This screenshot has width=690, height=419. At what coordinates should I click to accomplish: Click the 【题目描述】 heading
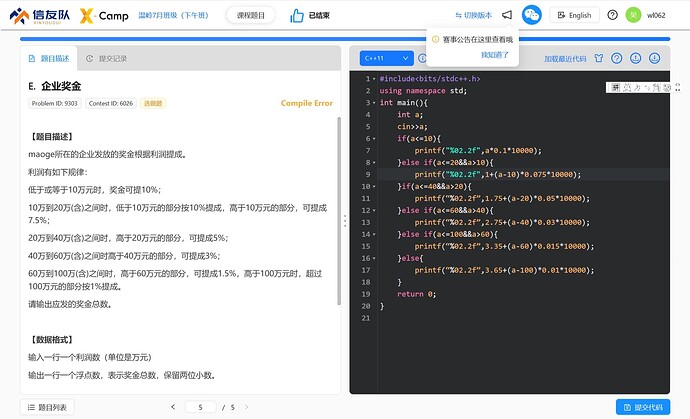click(51, 136)
